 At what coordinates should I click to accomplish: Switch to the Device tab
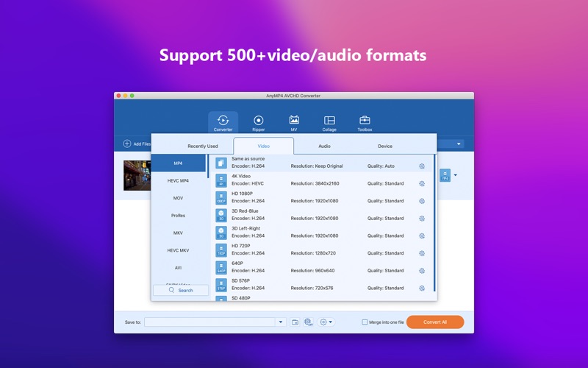pos(385,146)
